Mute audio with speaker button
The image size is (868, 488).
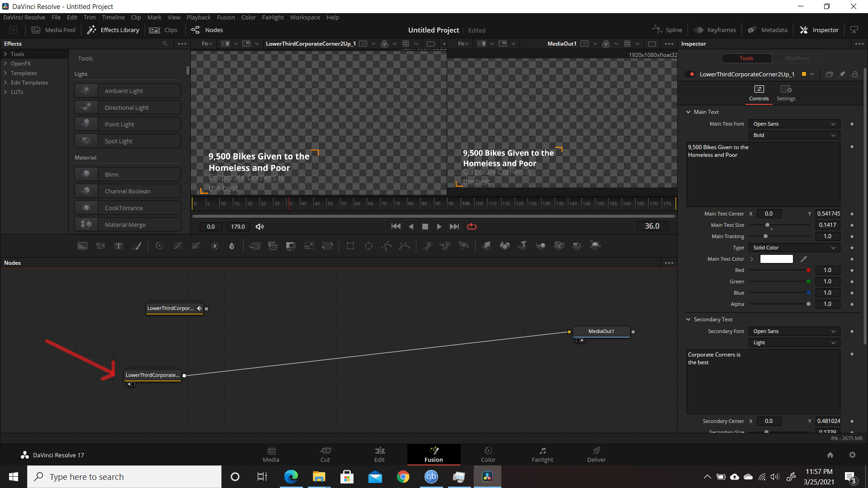[x=259, y=226]
